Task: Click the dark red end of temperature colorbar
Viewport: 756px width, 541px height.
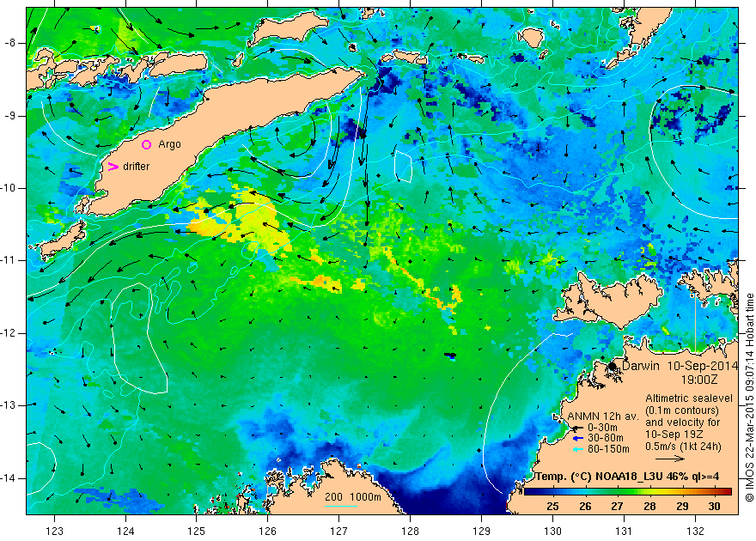Action: coord(728,491)
